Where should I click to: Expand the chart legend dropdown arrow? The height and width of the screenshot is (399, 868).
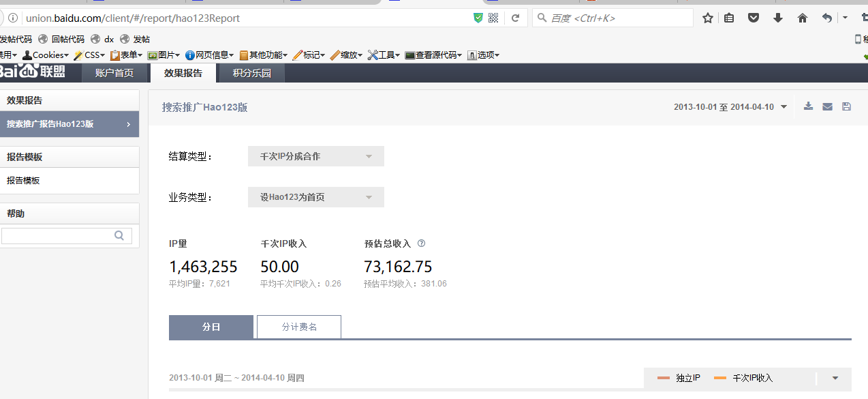pos(836,378)
